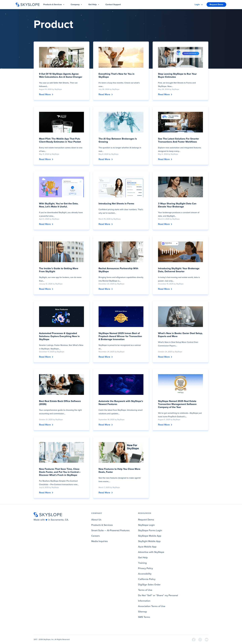This screenshot has width=242, height=644.
Task: Read More for '9 Out Of 10 SkySlope Agents' article
Action: tap(46, 95)
